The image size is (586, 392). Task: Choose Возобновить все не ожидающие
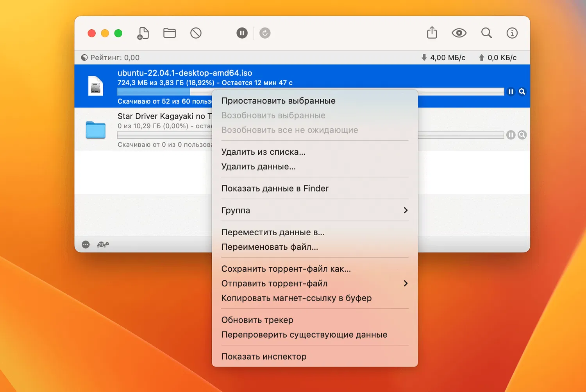coord(315,130)
